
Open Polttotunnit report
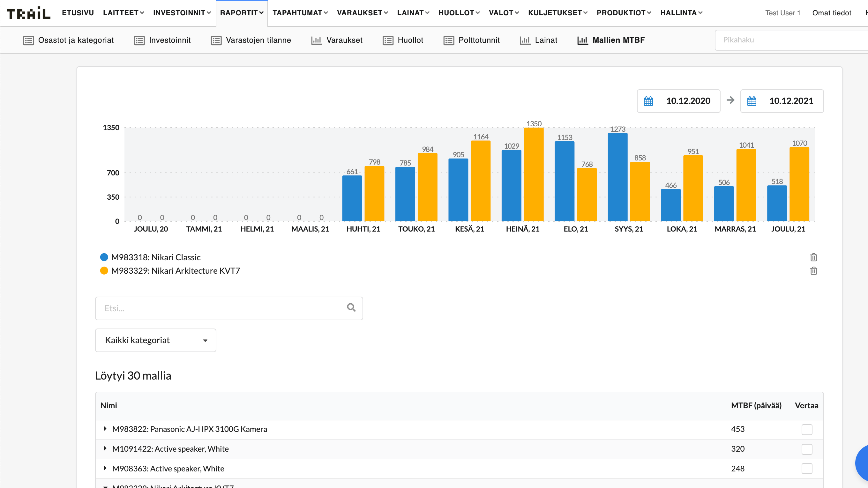click(x=472, y=40)
